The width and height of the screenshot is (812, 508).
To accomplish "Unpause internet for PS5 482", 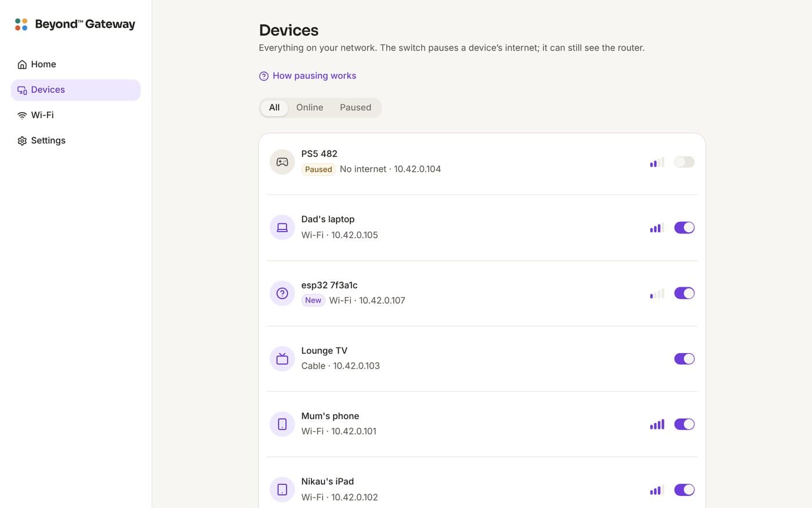I will [684, 162].
